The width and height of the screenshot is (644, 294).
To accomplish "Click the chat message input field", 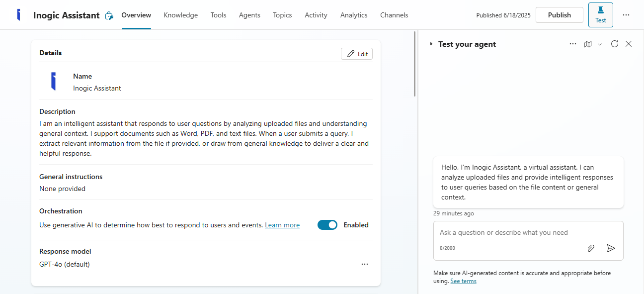I will pos(528,232).
